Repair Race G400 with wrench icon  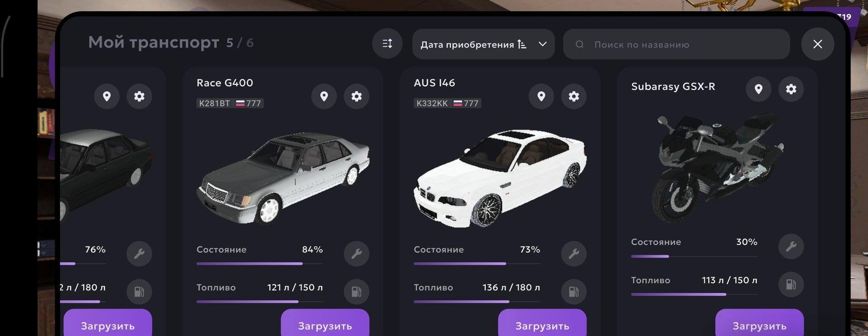click(357, 254)
